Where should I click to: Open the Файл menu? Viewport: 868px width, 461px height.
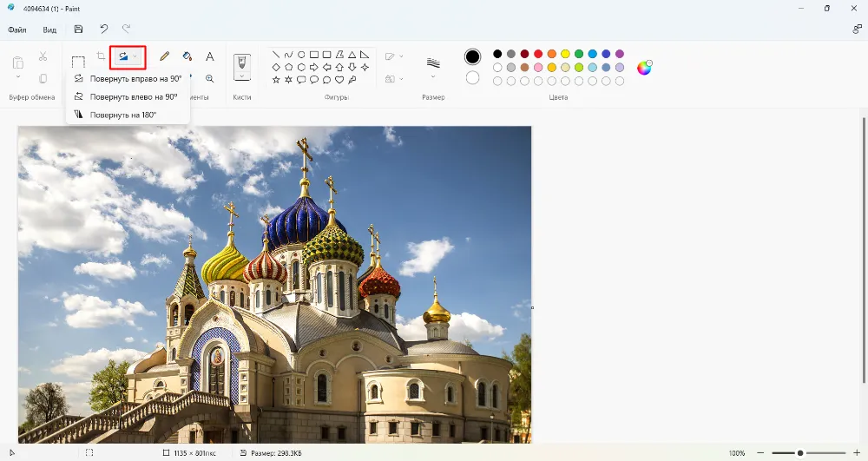(x=17, y=30)
